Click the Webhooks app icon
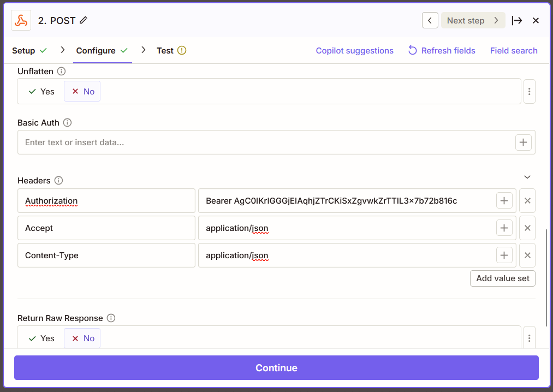This screenshot has height=392, width=553. tap(21, 20)
